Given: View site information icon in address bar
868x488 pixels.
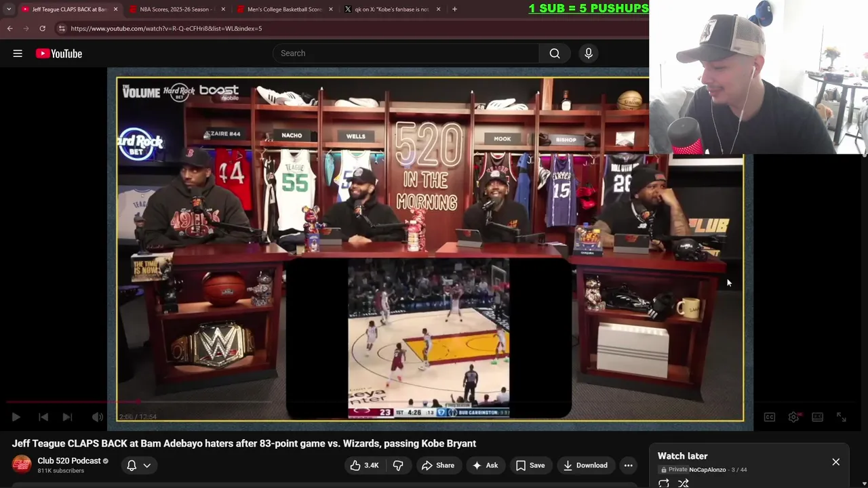Looking at the screenshot, I should click(x=61, y=28).
